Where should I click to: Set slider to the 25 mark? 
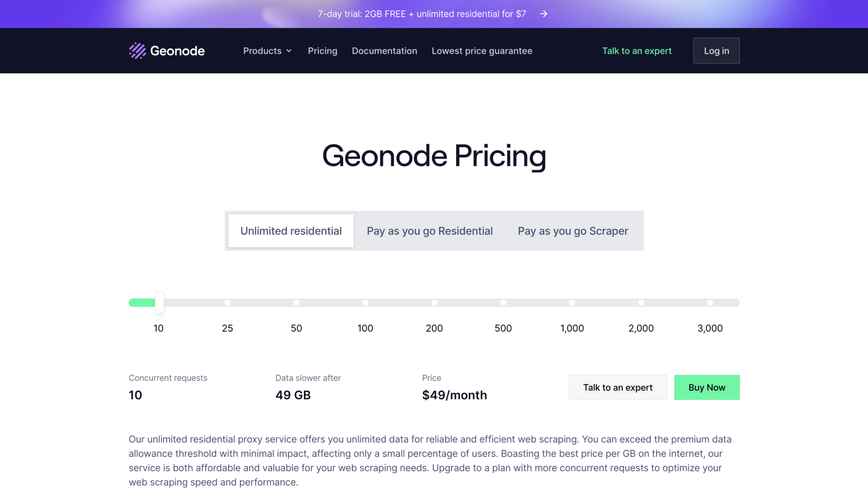[228, 302]
